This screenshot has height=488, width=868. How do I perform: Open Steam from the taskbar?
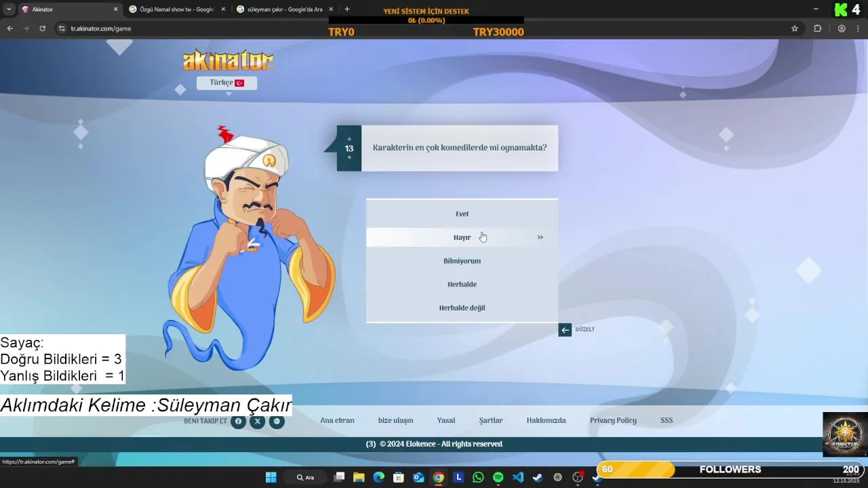[538, 477]
